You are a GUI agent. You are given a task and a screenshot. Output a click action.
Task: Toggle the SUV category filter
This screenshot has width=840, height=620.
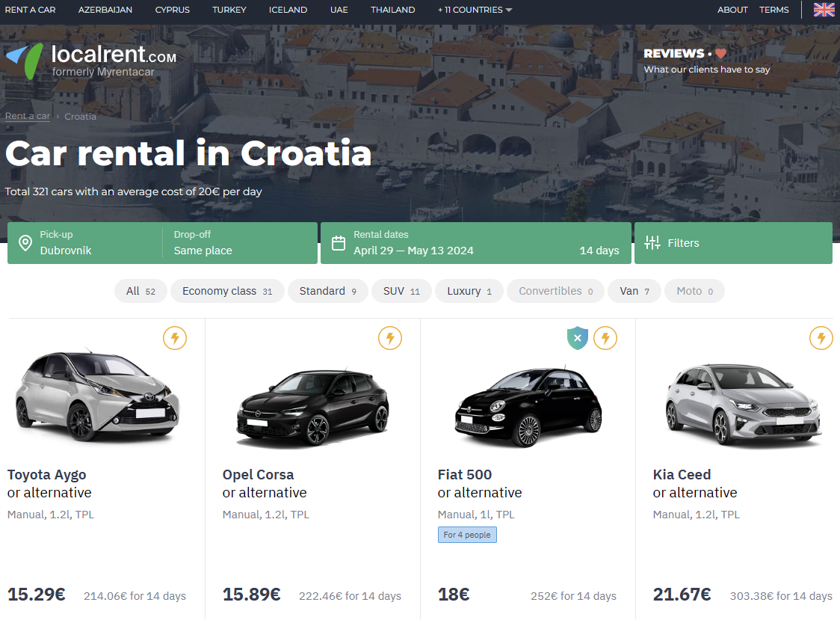click(x=401, y=291)
